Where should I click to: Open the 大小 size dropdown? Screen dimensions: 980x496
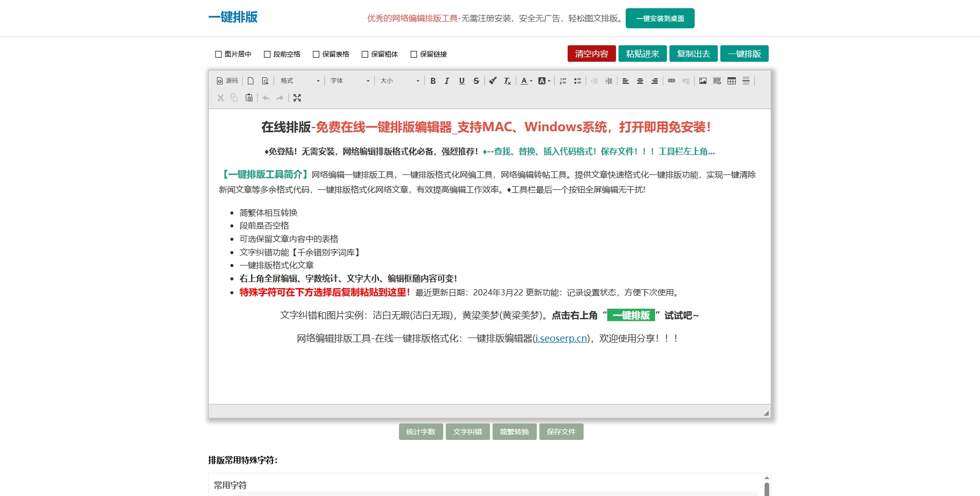click(400, 81)
